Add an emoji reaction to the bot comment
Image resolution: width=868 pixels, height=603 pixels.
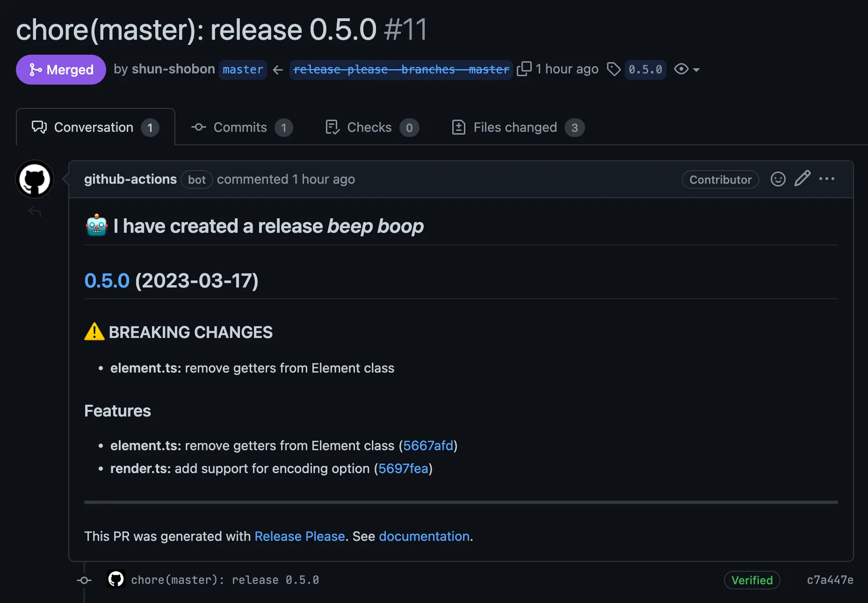pyautogui.click(x=778, y=179)
